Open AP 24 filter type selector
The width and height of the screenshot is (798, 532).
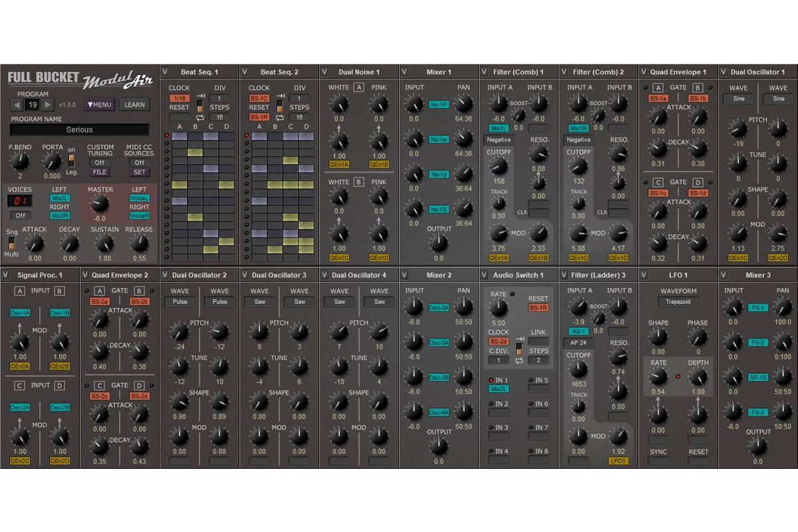point(579,343)
